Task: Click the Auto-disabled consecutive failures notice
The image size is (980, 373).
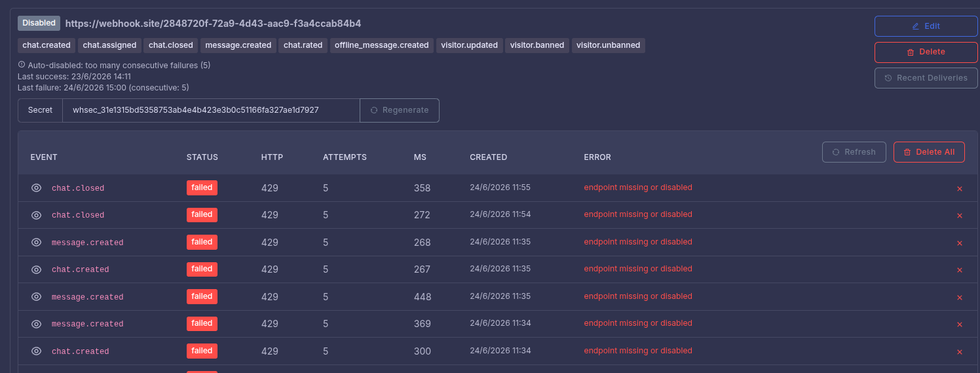Action: click(114, 66)
